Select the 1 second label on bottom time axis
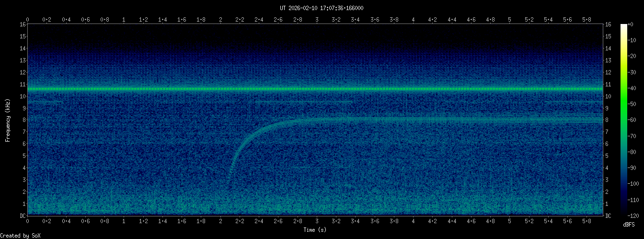The height and width of the screenshot is (239, 644). 124,221
